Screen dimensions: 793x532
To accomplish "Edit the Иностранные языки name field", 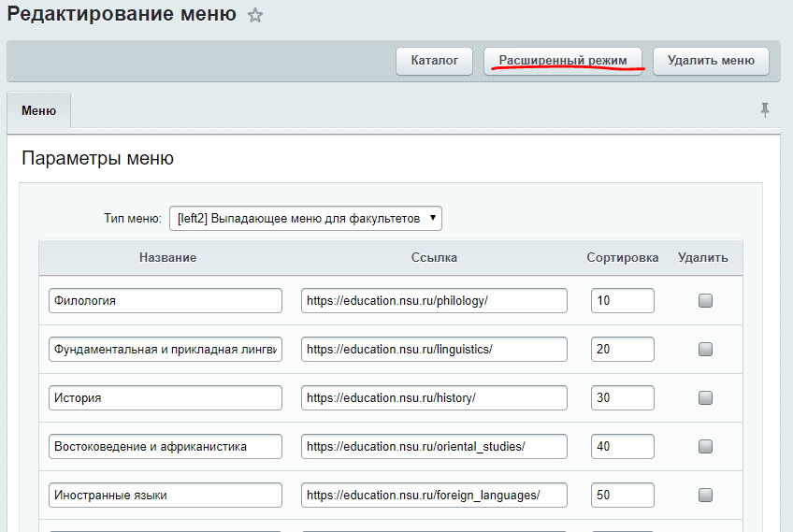I will (166, 495).
